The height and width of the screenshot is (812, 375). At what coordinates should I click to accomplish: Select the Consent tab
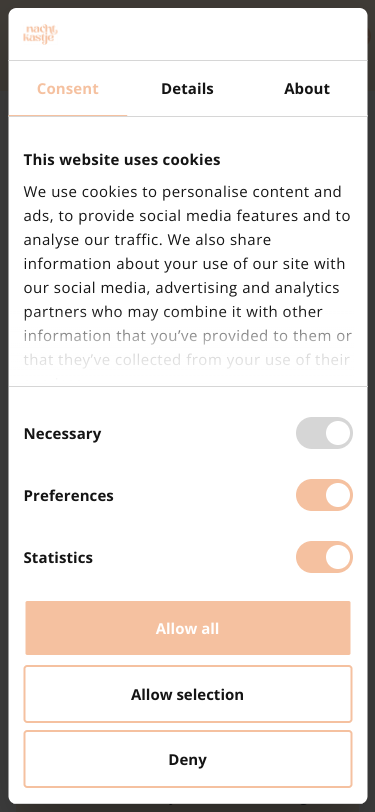(x=68, y=89)
